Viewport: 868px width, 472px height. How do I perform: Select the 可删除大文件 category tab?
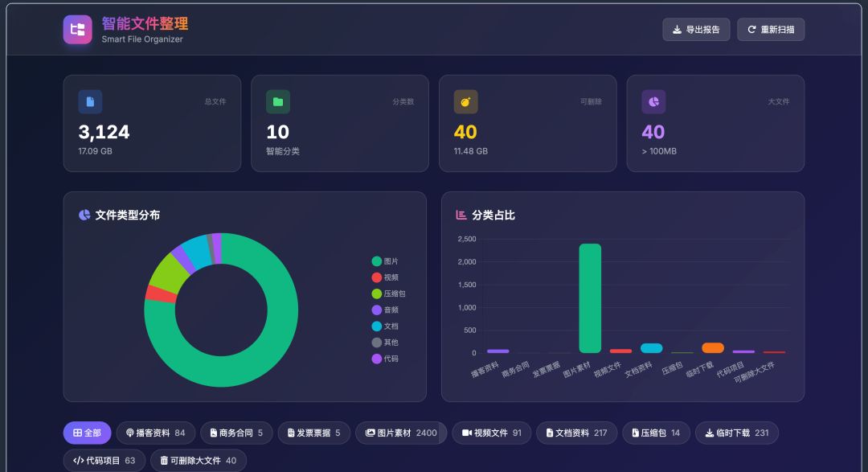point(199,461)
